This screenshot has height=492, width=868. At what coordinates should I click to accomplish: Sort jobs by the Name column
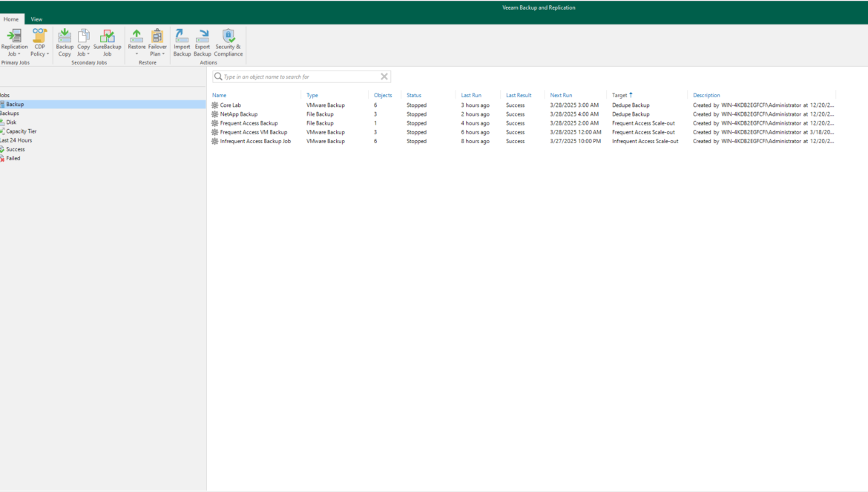point(219,95)
